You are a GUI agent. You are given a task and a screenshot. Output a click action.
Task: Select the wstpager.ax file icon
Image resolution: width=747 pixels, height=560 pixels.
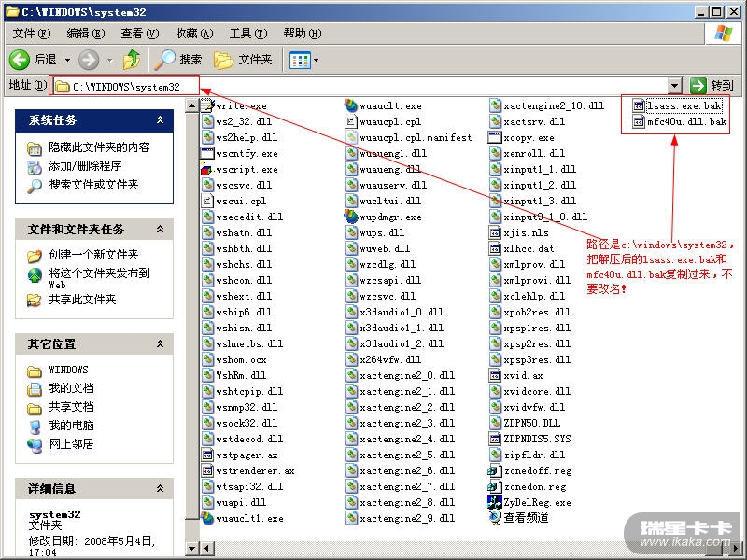[x=207, y=455]
